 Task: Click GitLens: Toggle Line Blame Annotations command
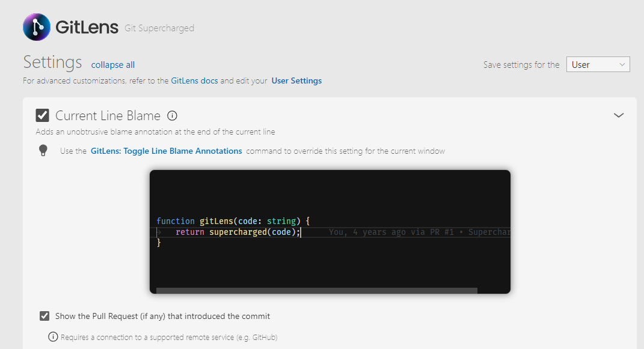(x=165, y=151)
